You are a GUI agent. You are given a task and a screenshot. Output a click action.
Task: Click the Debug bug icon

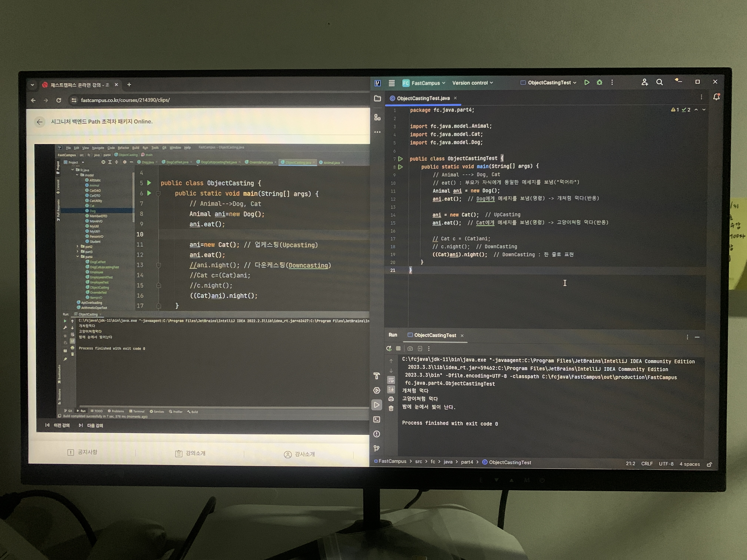click(x=599, y=83)
